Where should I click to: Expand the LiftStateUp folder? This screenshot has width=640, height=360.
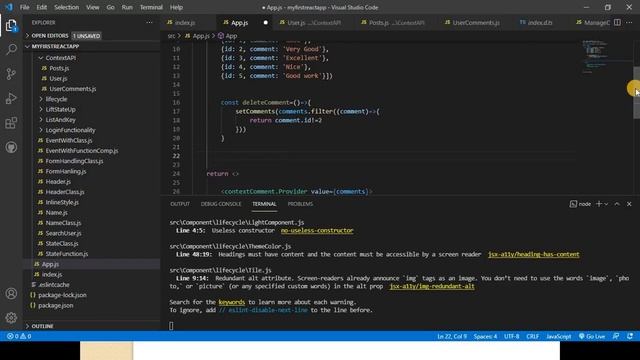point(60,109)
